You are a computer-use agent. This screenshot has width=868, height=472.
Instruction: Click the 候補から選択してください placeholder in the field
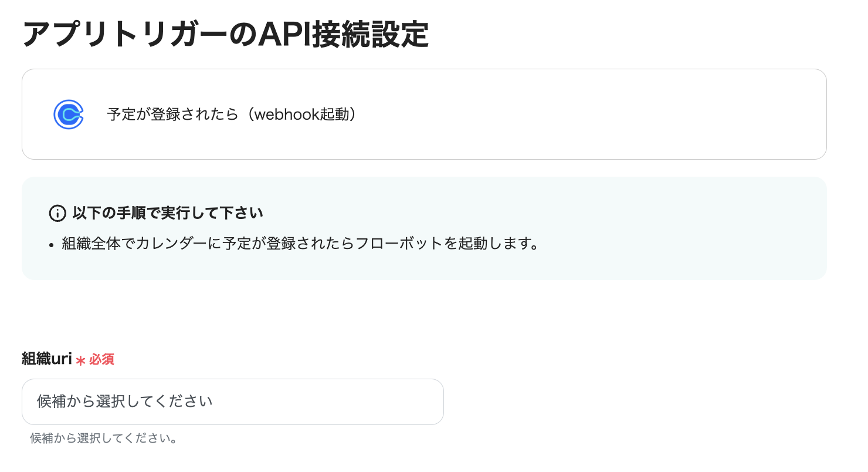124,402
